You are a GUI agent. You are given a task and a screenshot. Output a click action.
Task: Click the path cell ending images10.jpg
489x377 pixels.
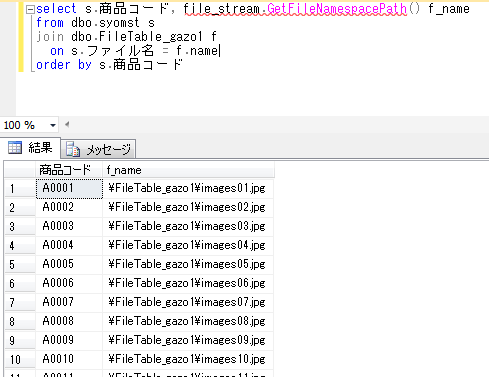tap(188, 360)
